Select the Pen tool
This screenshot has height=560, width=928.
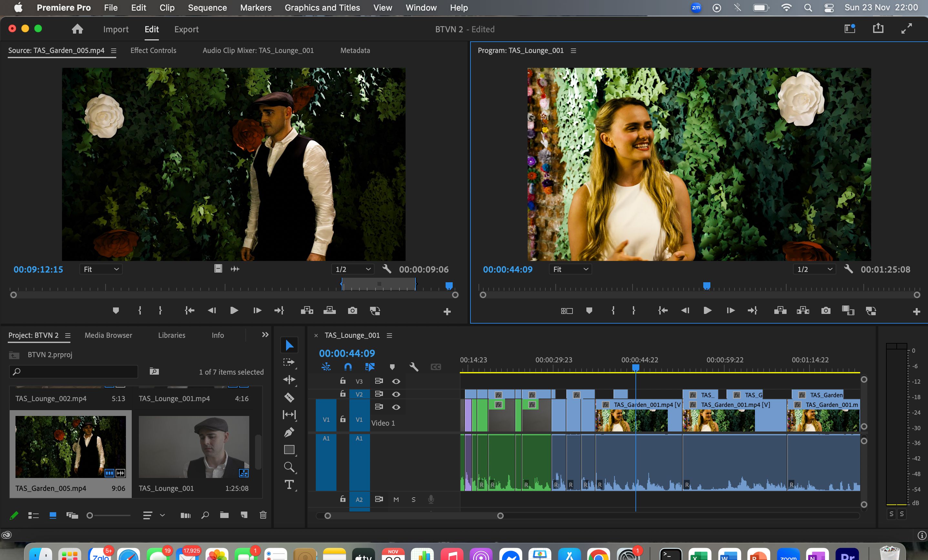[x=289, y=432]
